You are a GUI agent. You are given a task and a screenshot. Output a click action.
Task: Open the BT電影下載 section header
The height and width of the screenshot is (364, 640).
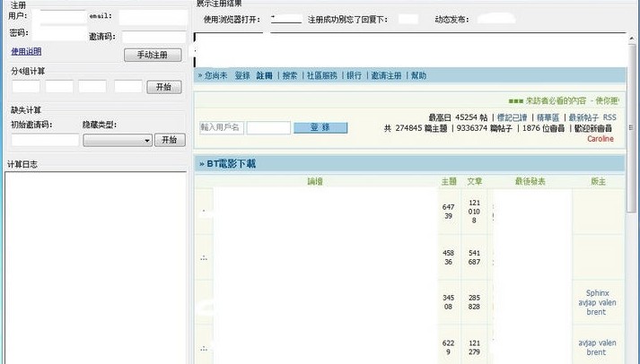(x=231, y=164)
